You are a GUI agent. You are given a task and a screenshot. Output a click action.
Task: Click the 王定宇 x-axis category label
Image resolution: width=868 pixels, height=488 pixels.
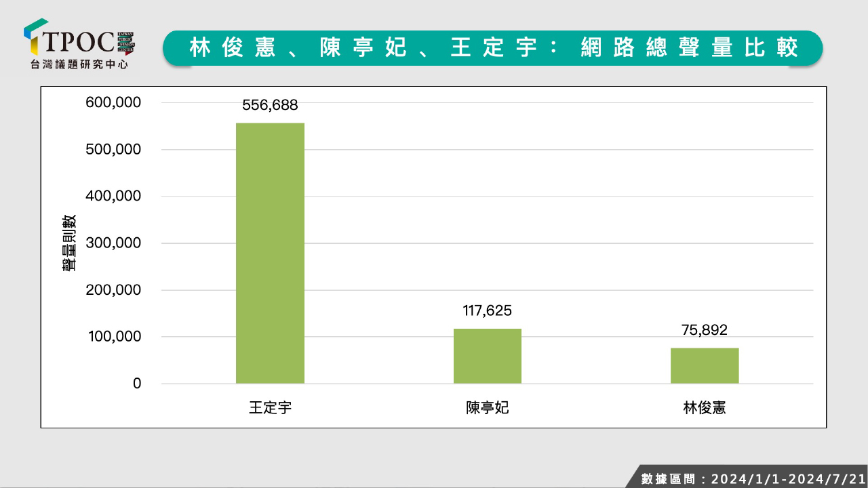270,408
